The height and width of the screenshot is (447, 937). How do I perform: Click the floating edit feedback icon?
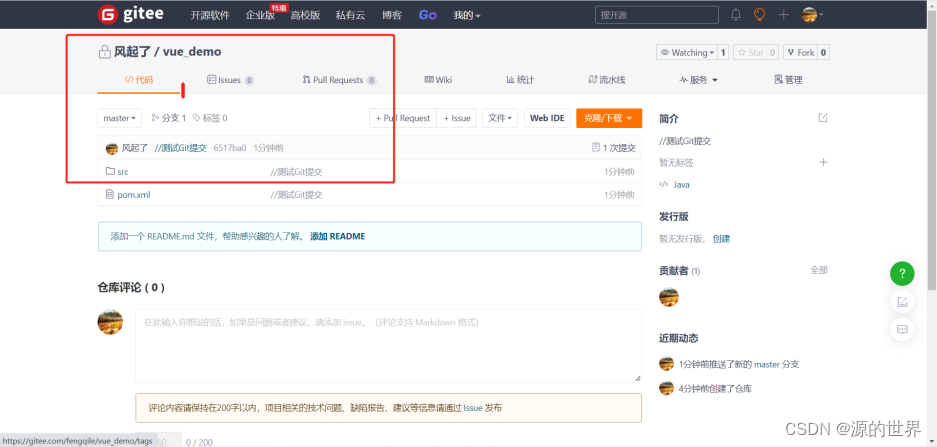pyautogui.click(x=902, y=301)
